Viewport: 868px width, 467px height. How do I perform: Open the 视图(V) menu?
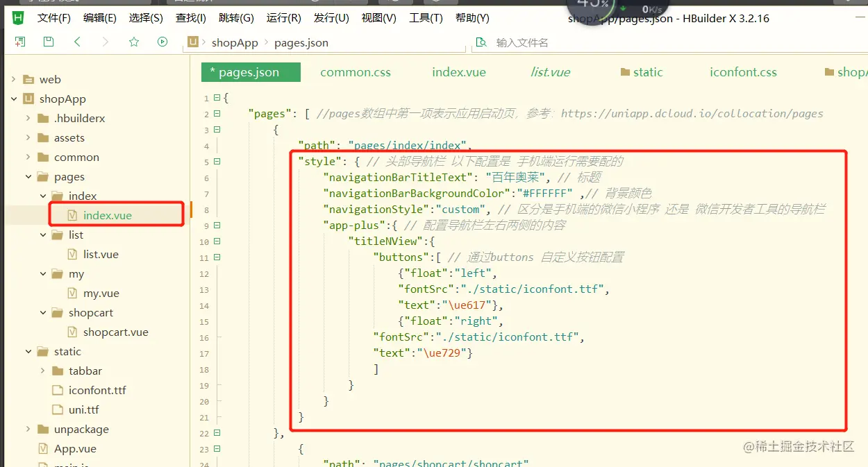point(379,18)
